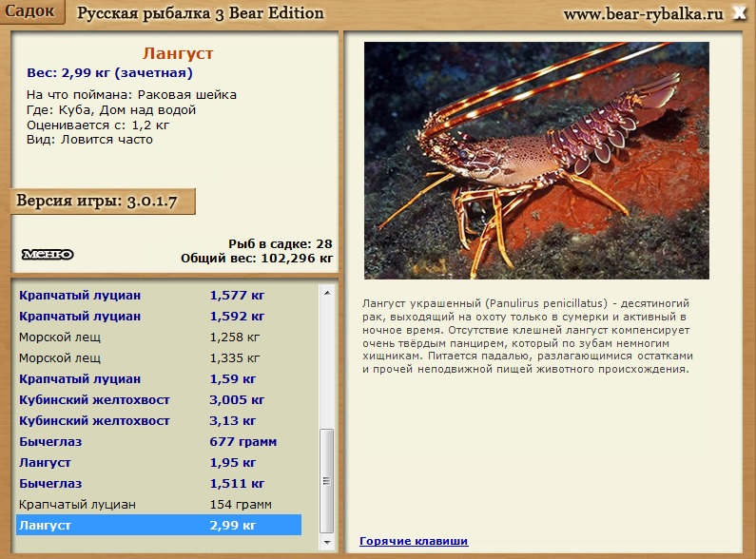This screenshot has width=756, height=559.
Task: Click the scroll down arrow in fish list
Action: click(x=327, y=540)
